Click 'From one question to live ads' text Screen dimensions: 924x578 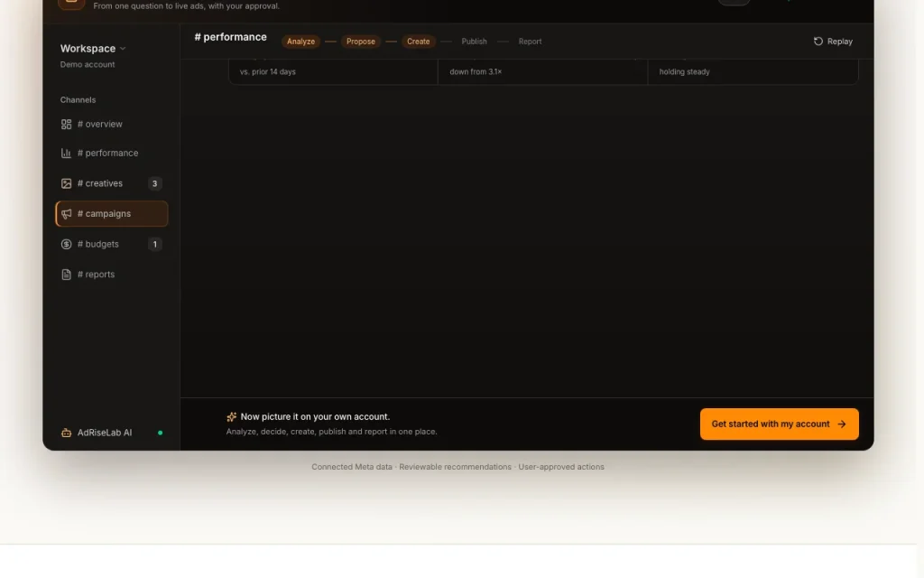point(186,6)
